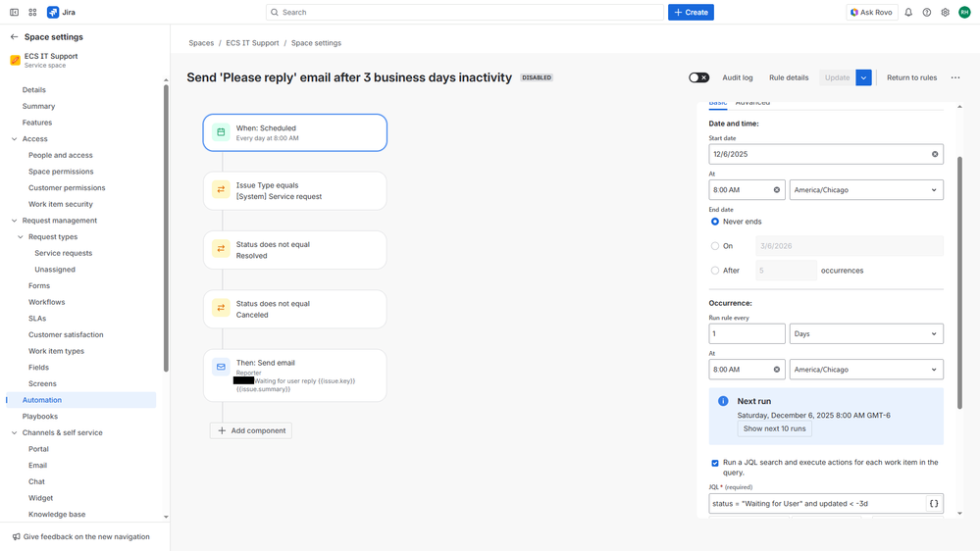Switch to the Basic tab
980x551 pixels.
point(717,103)
